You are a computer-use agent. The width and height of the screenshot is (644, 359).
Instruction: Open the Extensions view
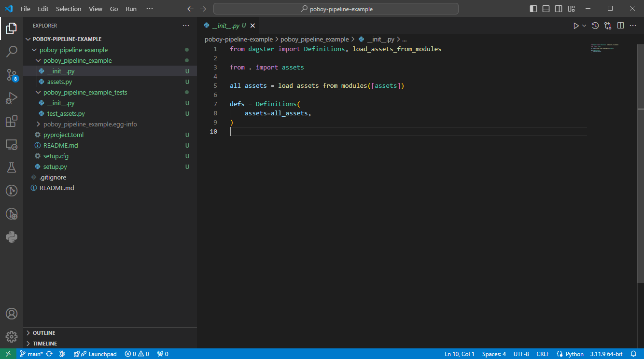[12, 121]
